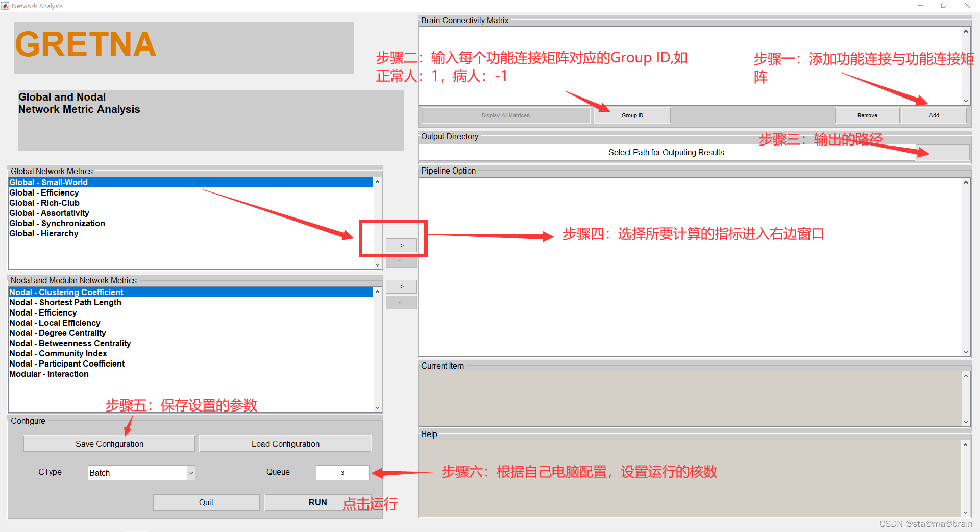The width and height of the screenshot is (980, 532).
Task: Click inside the Brain Connectivity Matrix list
Action: 690,66
